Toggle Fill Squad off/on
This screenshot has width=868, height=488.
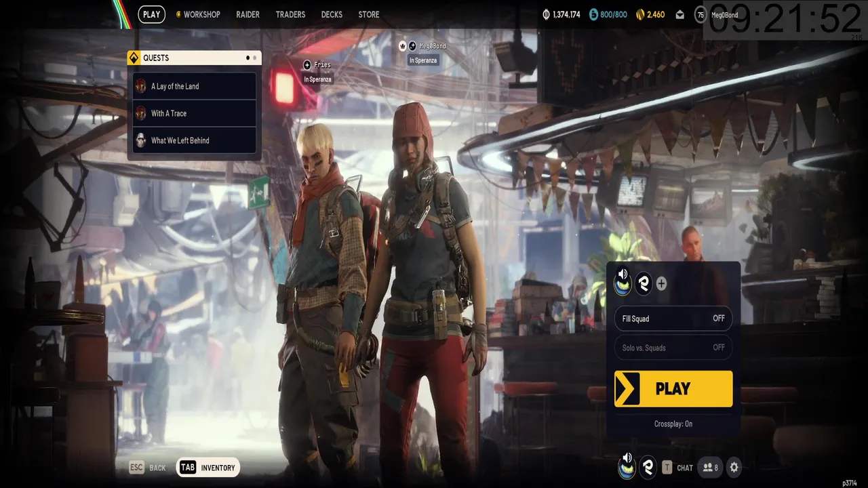click(x=673, y=319)
